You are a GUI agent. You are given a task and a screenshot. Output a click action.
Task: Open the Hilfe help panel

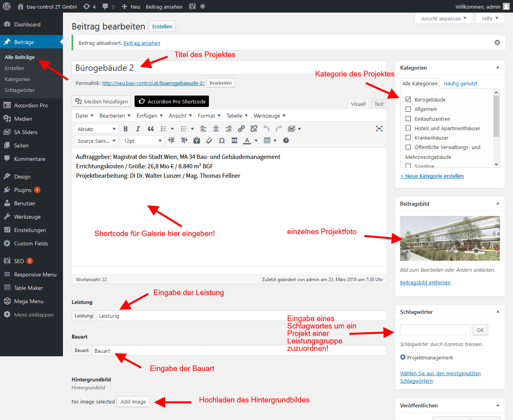tap(490, 18)
